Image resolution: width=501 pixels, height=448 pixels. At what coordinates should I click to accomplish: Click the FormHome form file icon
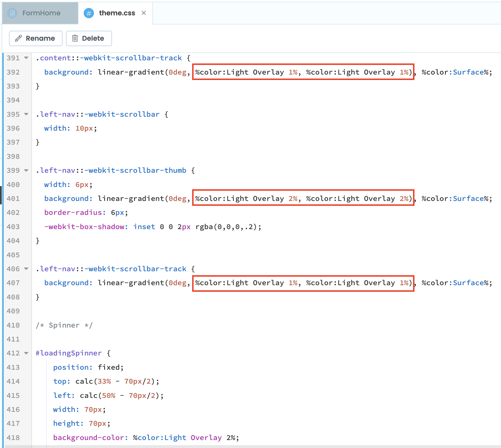[x=12, y=13]
